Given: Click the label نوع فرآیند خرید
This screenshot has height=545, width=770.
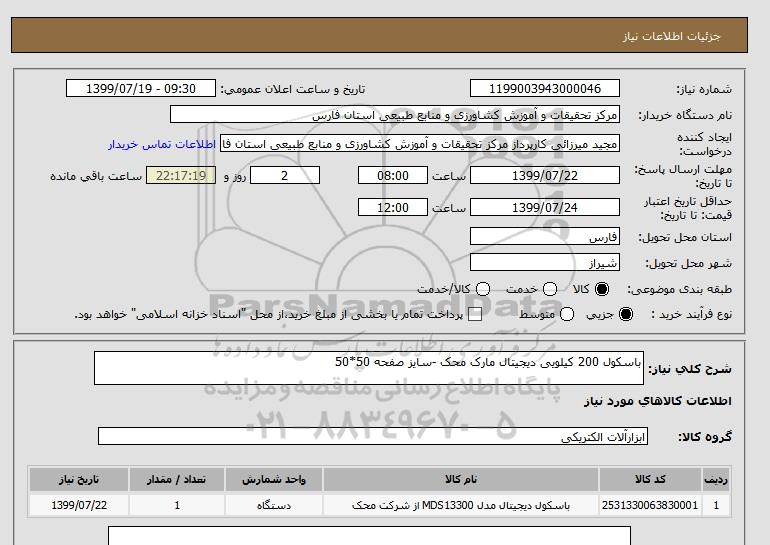Looking at the screenshot, I should click(x=691, y=315).
